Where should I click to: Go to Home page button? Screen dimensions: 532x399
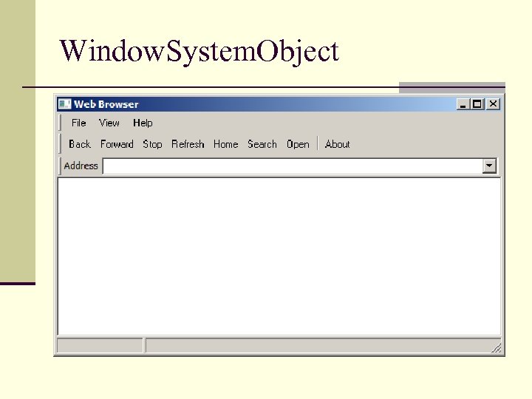coord(225,144)
